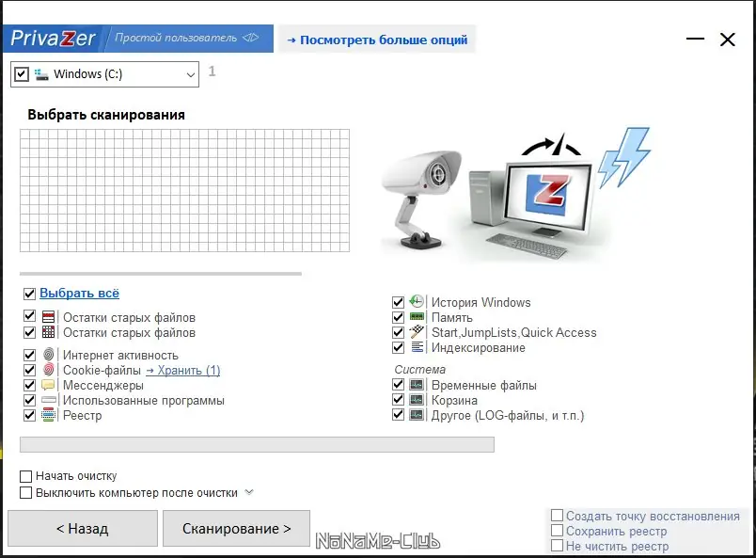Uncheck the Мессенджеры checkbox
The height and width of the screenshot is (558, 756).
(29, 385)
